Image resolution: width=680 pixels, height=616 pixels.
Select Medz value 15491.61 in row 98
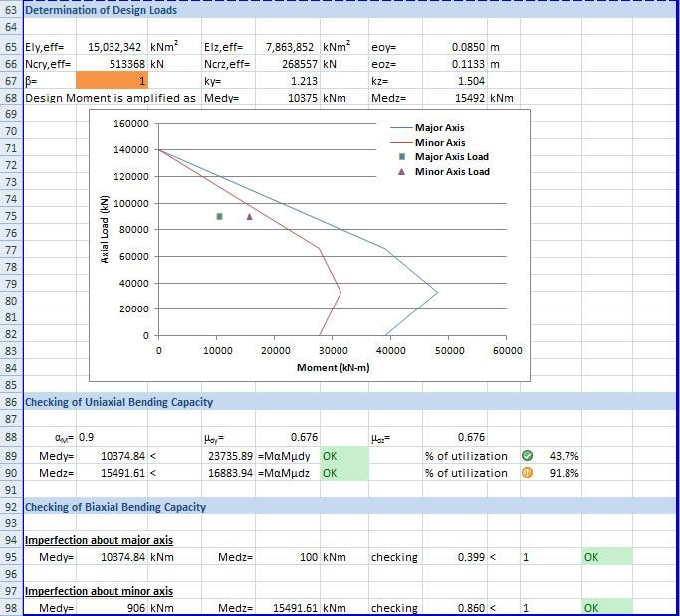click(288, 608)
